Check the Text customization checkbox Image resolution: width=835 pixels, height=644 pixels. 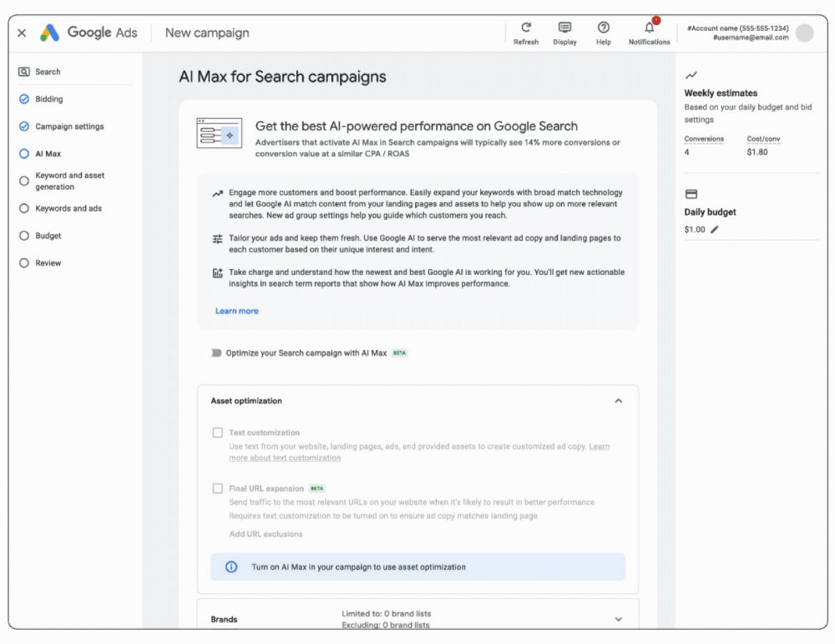tap(218, 433)
